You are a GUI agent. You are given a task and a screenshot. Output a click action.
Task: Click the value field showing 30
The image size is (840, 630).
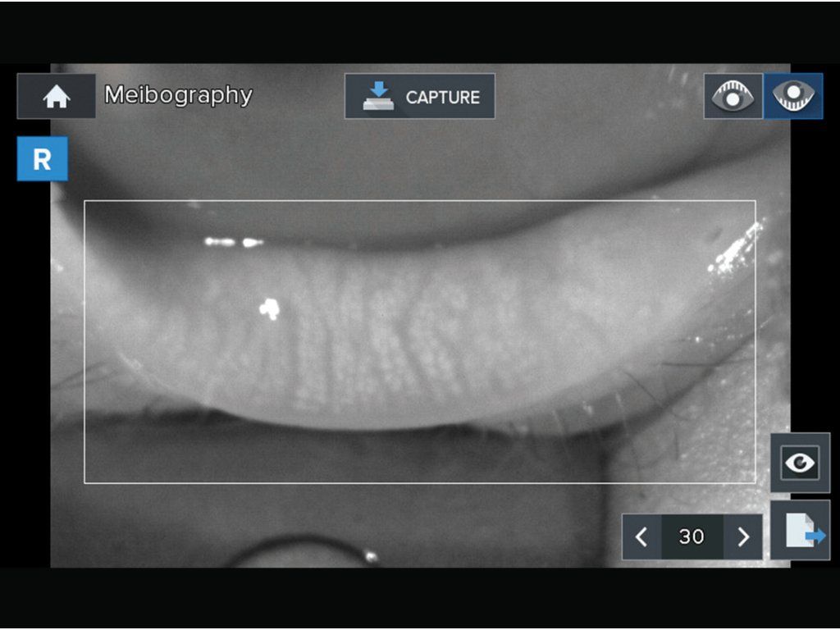tap(692, 536)
